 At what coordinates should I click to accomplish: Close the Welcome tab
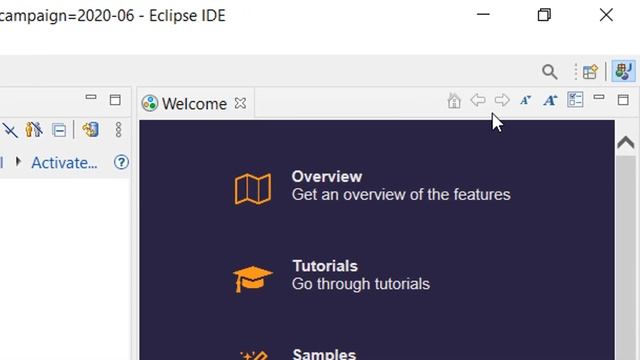240,103
